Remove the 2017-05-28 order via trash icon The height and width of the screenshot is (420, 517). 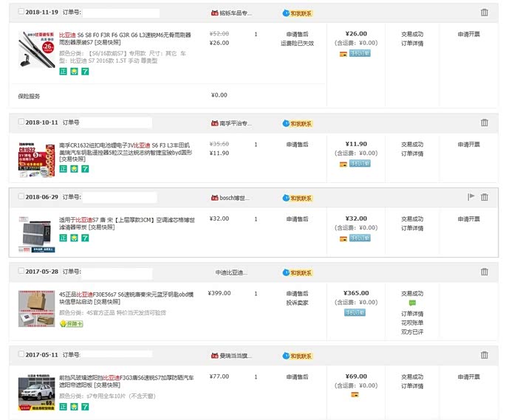pos(485,272)
